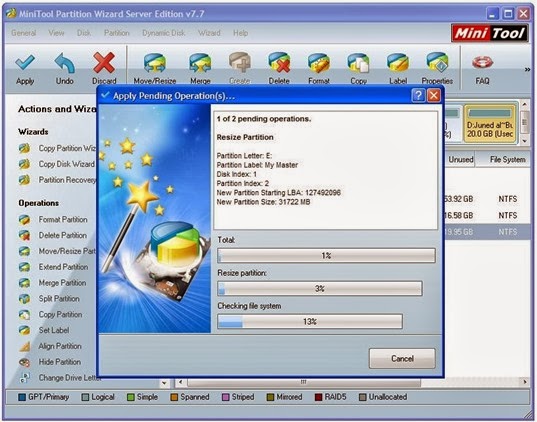The image size is (537, 422).
Task: Expand the toolbar overflow chevron
Action: coord(527,70)
